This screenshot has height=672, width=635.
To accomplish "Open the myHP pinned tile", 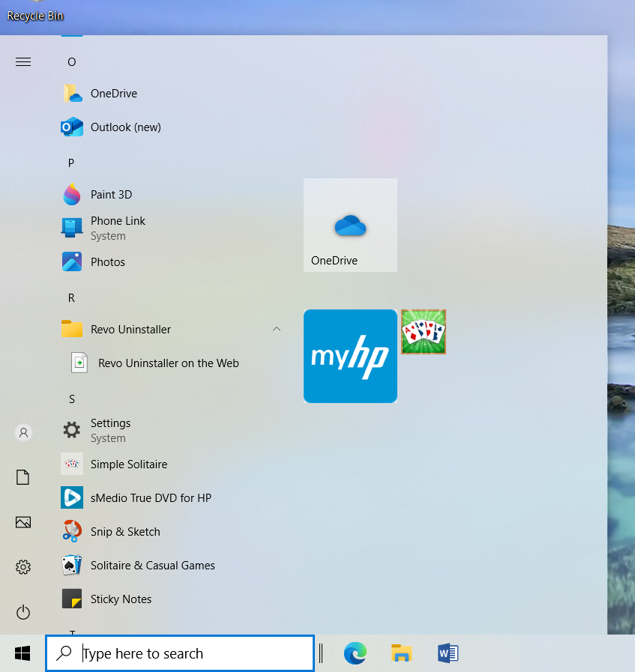I will pyautogui.click(x=350, y=356).
